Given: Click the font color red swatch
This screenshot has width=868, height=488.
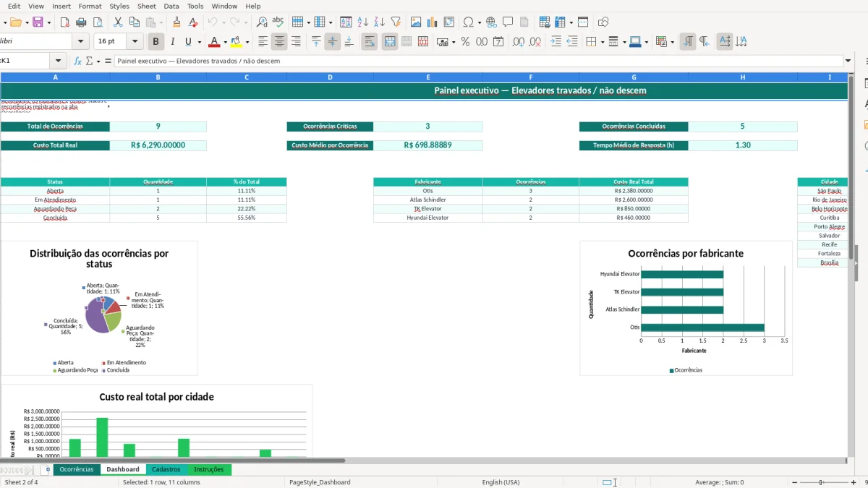Looking at the screenshot, I should [x=214, y=42].
